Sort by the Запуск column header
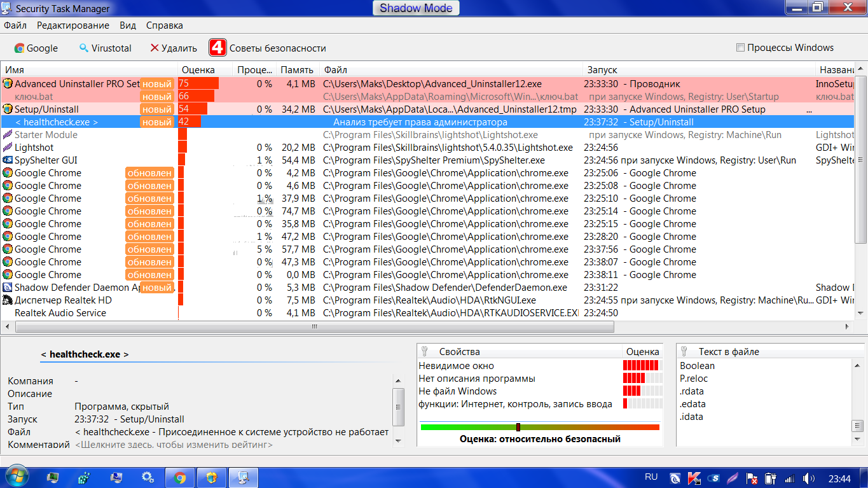868x488 pixels. click(x=699, y=70)
